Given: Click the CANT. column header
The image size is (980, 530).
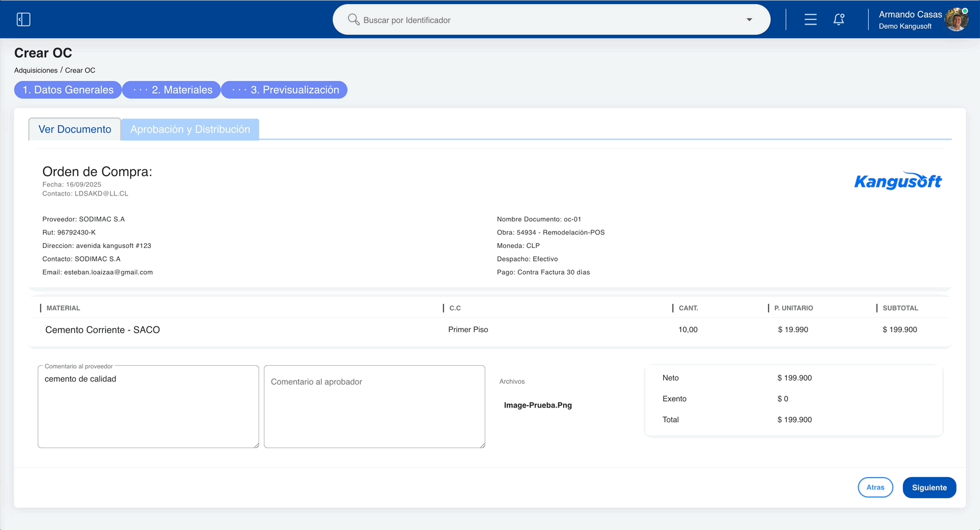Looking at the screenshot, I should pyautogui.click(x=688, y=308).
